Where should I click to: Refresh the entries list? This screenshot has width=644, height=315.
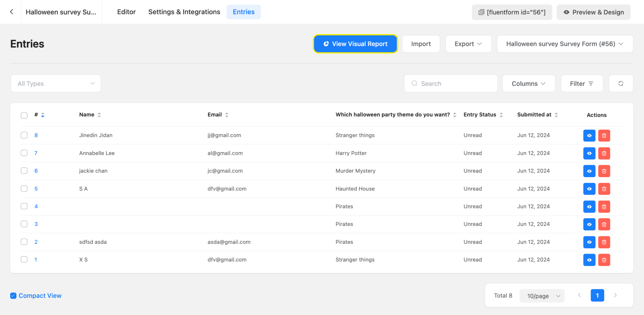621,83
